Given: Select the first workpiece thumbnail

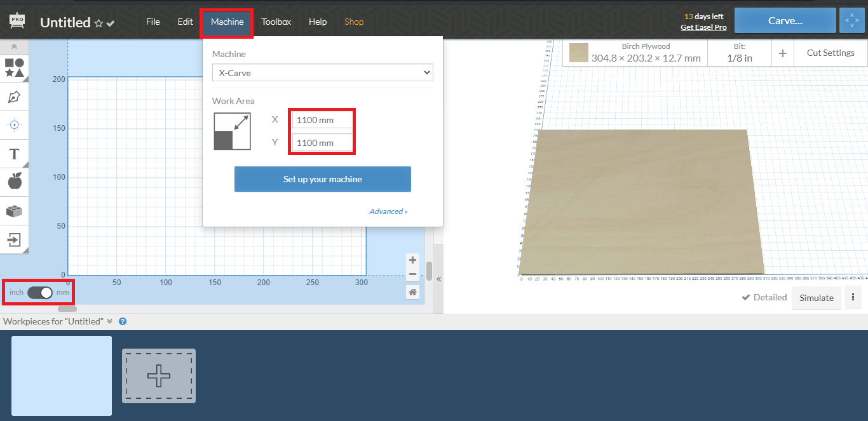Looking at the screenshot, I should tap(62, 376).
